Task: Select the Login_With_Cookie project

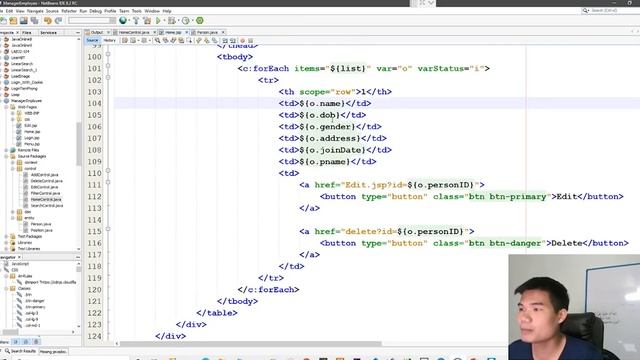Action: point(27,82)
